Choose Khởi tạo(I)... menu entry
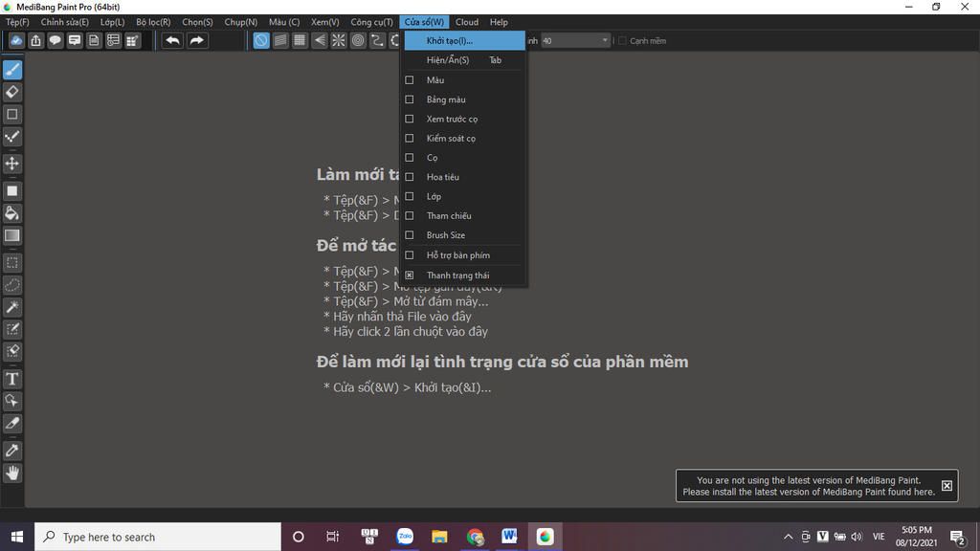 464,40
